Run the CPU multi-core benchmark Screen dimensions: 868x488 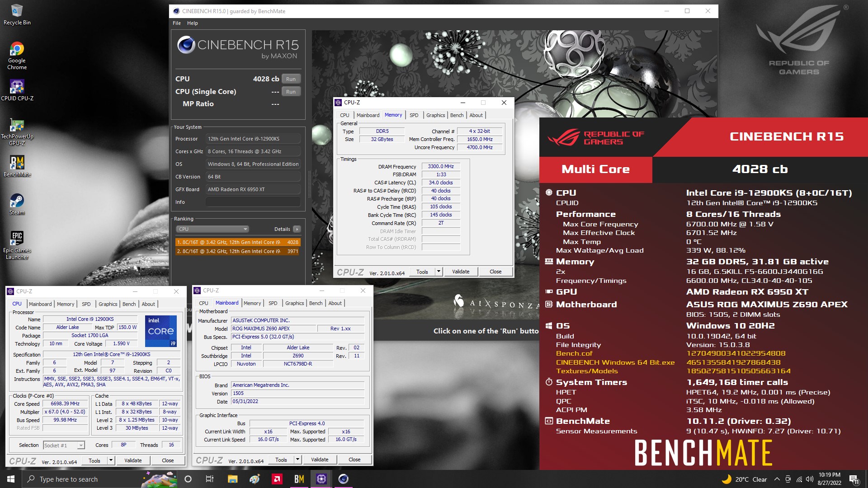(x=291, y=79)
